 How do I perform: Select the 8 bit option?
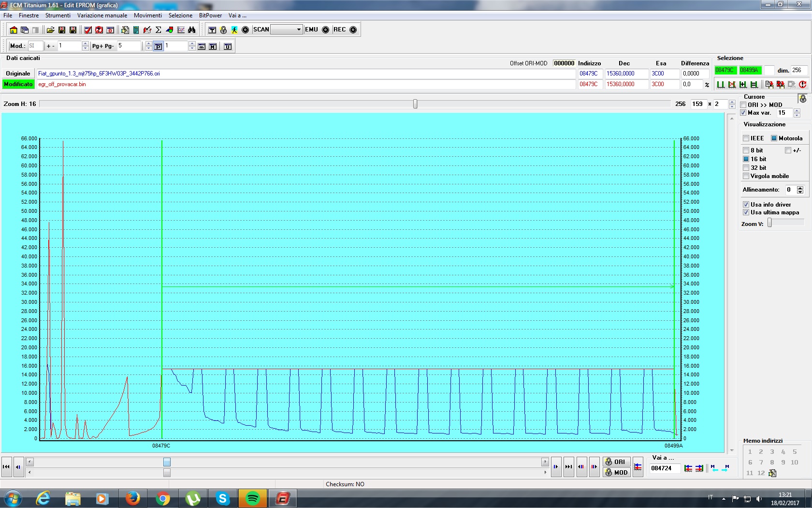tap(746, 150)
